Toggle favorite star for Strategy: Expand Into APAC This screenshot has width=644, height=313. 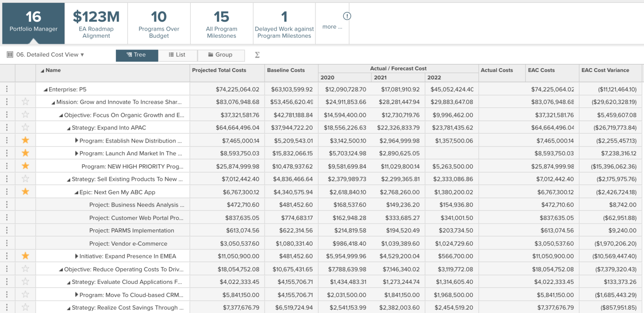point(25,127)
